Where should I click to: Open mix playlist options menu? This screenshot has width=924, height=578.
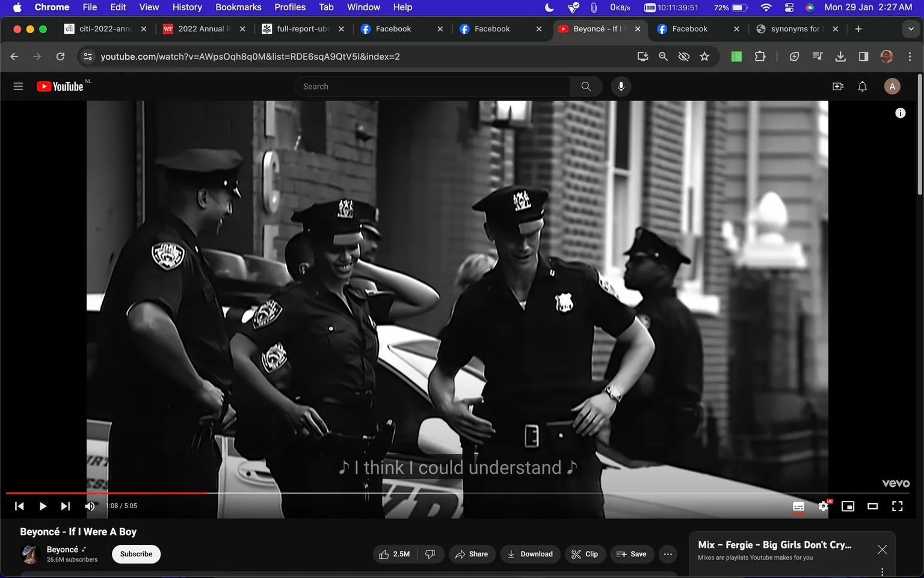pos(882,571)
